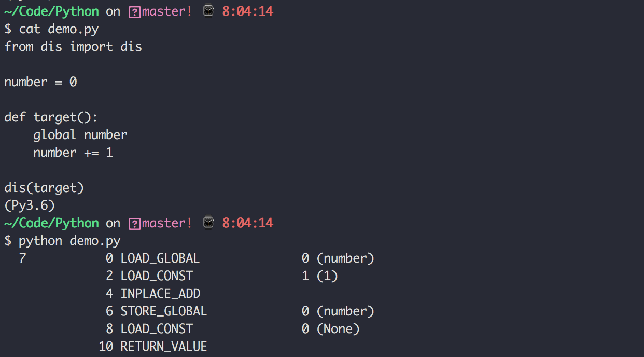
Task: Click the LOAD_GLOBAL opcode
Action: (160, 258)
